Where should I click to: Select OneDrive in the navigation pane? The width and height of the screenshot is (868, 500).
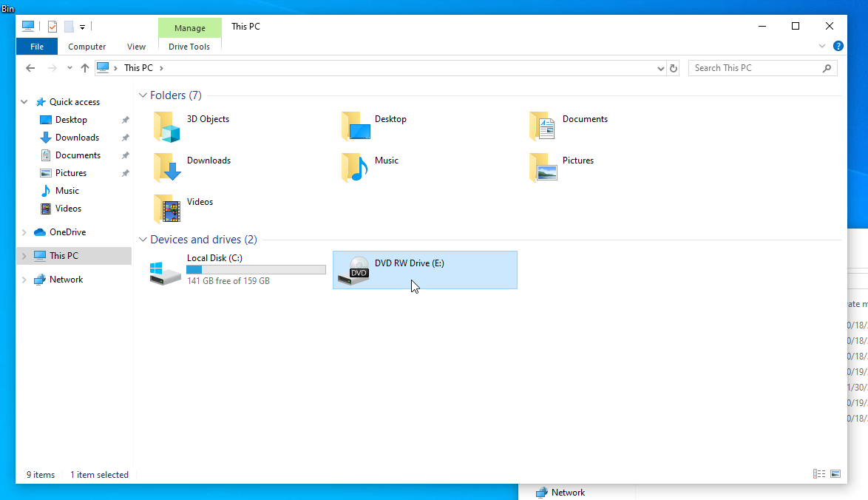67,232
